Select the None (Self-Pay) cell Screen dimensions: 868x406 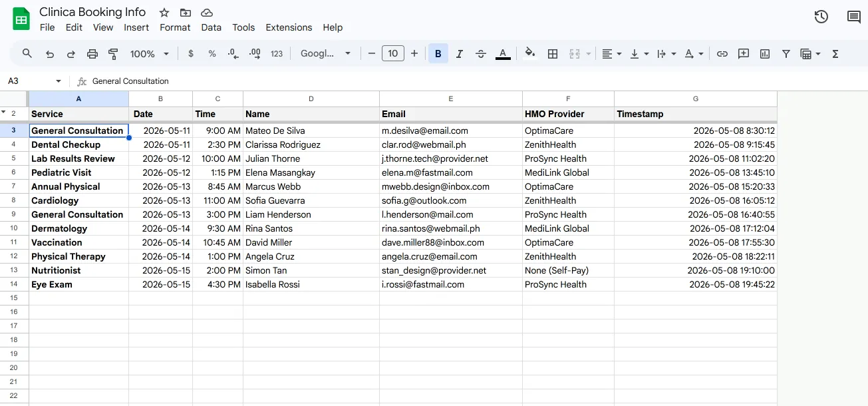pyautogui.click(x=568, y=270)
